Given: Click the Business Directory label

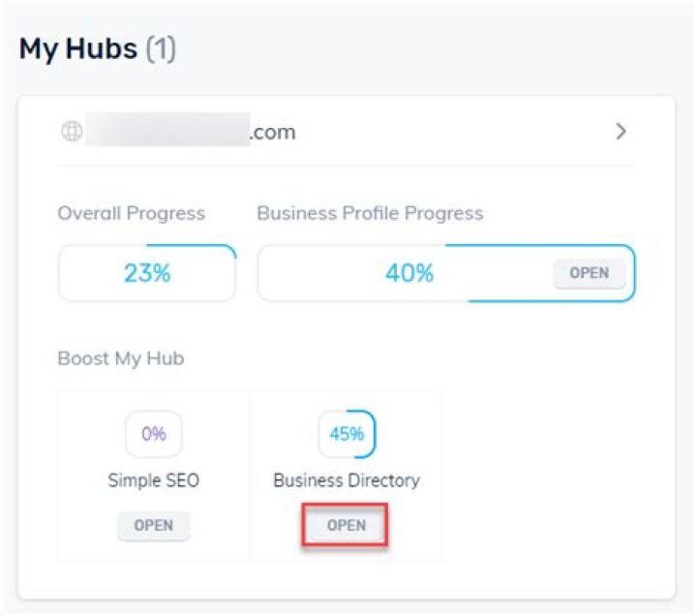Looking at the screenshot, I should [347, 480].
